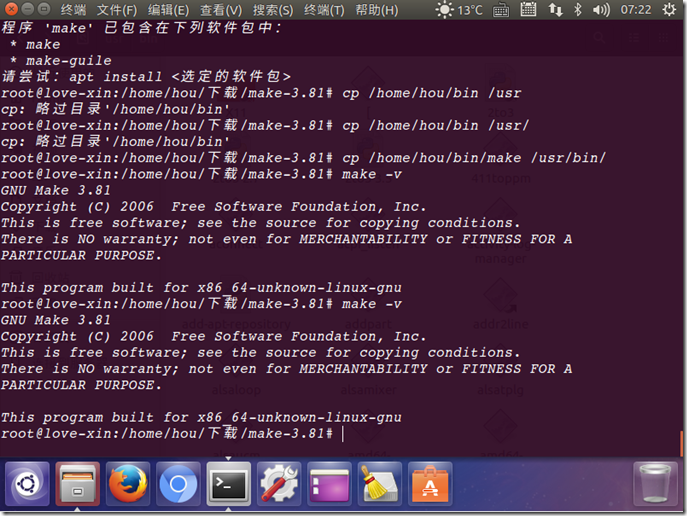The height and width of the screenshot is (516, 687).
Task: Close the terminal window with red button
Action: click(x=11, y=9)
